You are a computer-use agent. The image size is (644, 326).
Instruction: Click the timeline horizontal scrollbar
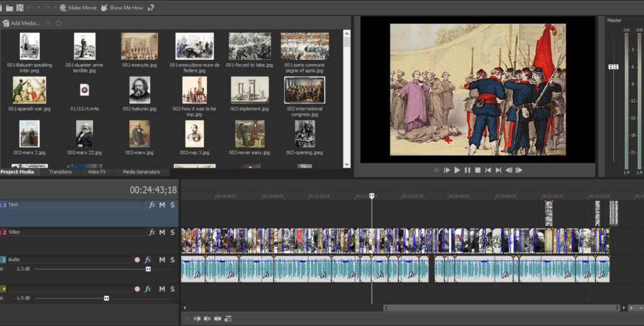click(501, 308)
